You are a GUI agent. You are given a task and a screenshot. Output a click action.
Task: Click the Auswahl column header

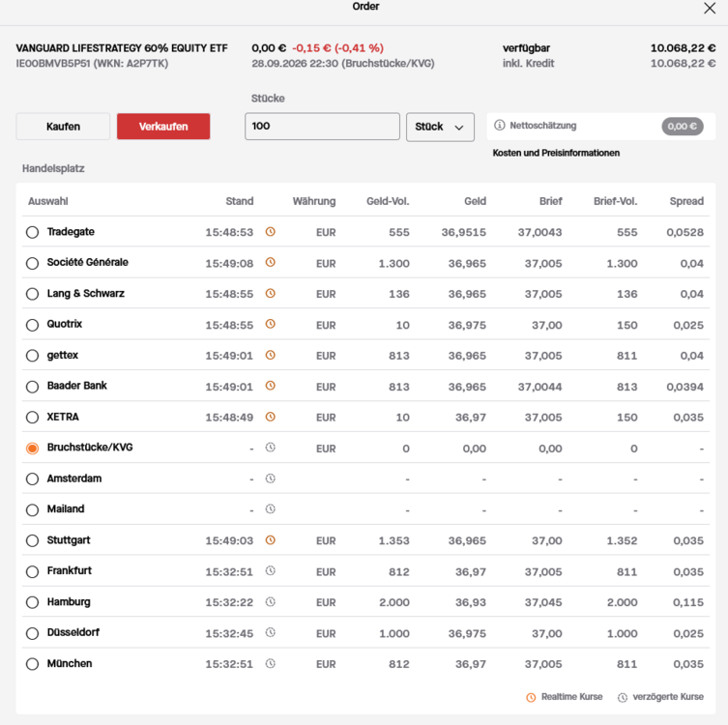(x=47, y=201)
